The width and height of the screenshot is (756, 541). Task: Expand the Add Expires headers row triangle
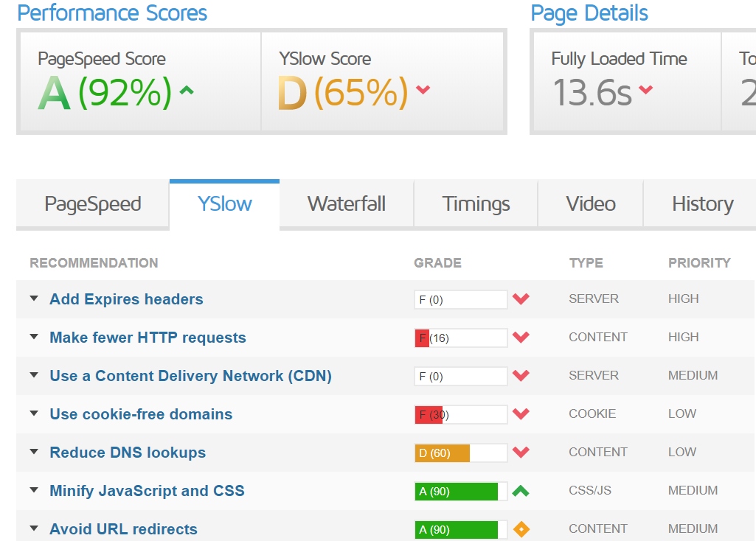(x=34, y=299)
